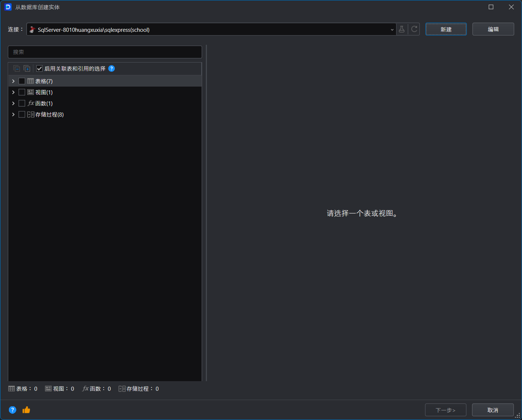Click the 新建 button
522x420 pixels.
click(x=446, y=29)
